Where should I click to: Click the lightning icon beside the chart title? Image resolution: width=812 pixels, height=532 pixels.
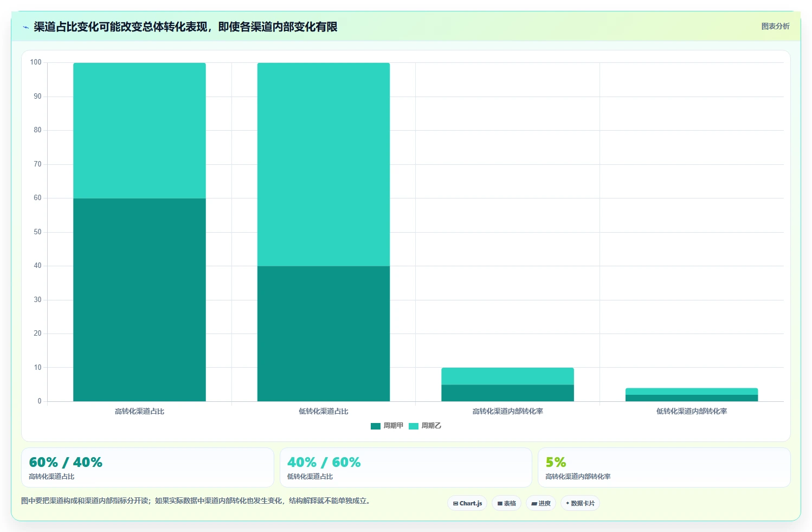click(25, 27)
